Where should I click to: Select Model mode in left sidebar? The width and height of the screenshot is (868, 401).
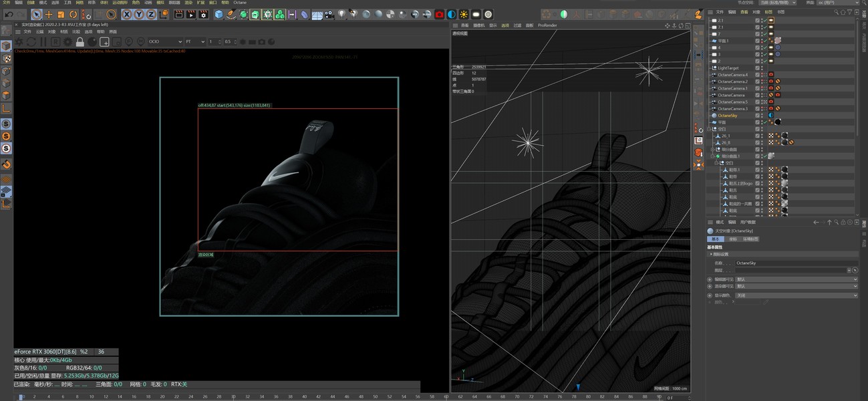pos(6,45)
